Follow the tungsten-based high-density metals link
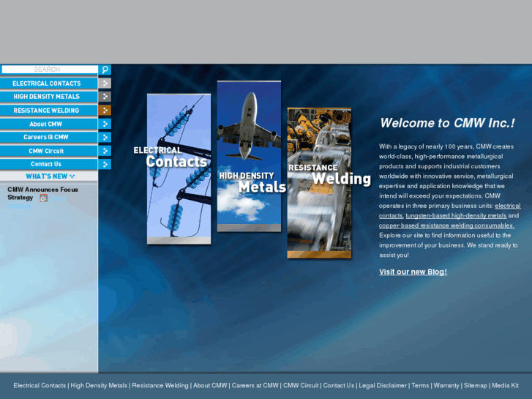Image resolution: width=532 pixels, height=399 pixels. [x=456, y=216]
